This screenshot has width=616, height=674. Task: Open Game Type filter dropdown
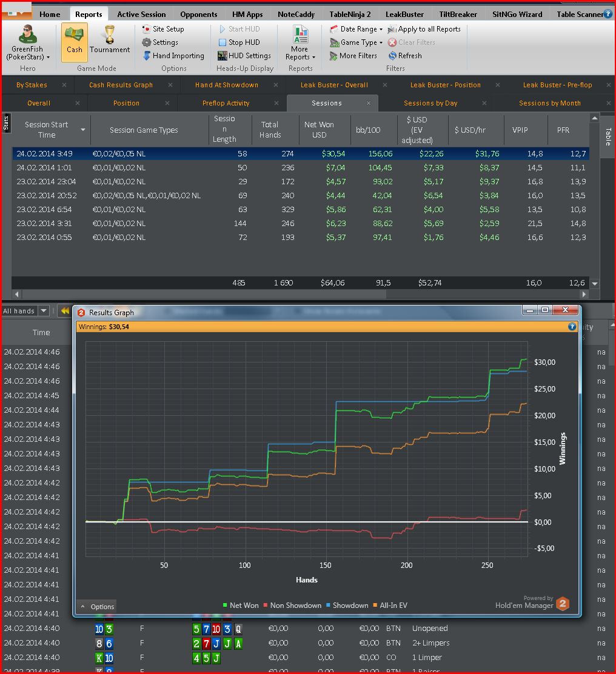(x=356, y=42)
